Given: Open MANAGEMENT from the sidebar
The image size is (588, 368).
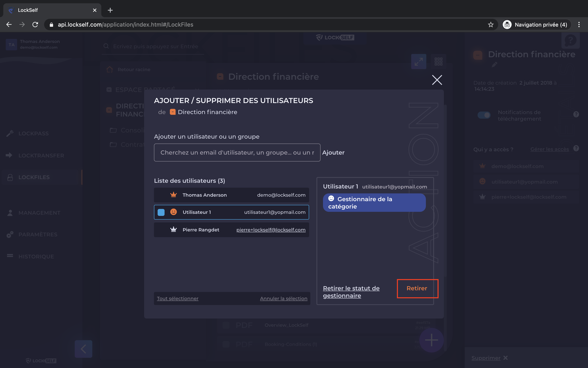Looking at the screenshot, I should pos(39,213).
